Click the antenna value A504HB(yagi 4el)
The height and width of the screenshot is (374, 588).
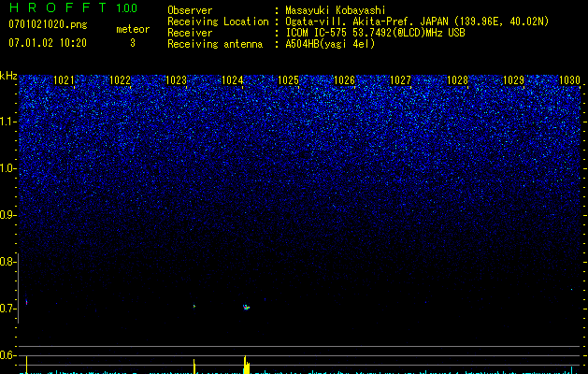(x=330, y=44)
